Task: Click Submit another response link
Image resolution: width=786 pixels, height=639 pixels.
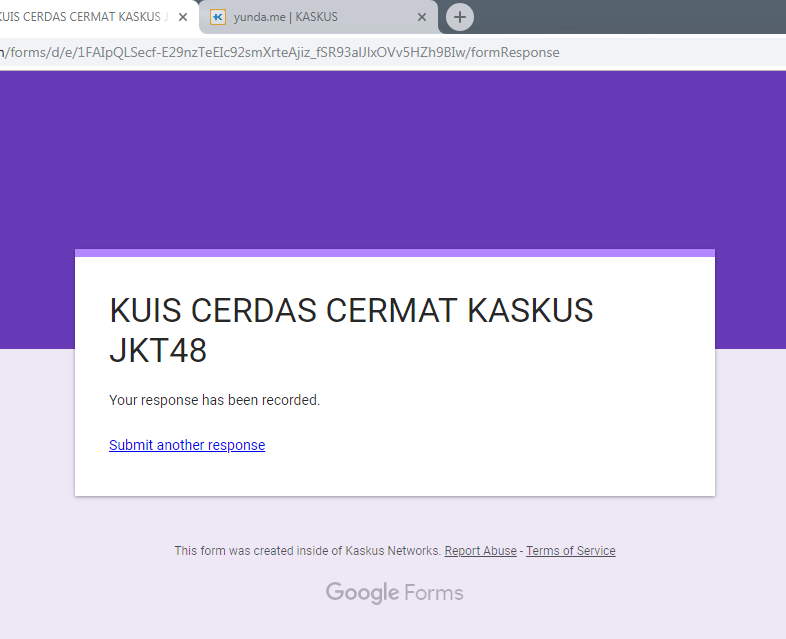Action: click(x=187, y=445)
